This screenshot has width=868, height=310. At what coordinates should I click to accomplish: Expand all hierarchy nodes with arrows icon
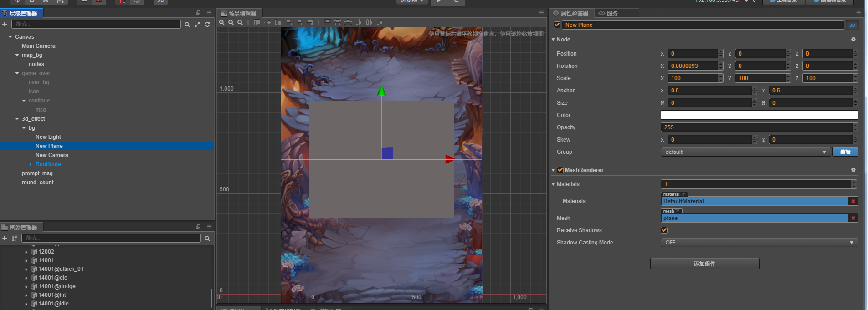pyautogui.click(x=197, y=25)
